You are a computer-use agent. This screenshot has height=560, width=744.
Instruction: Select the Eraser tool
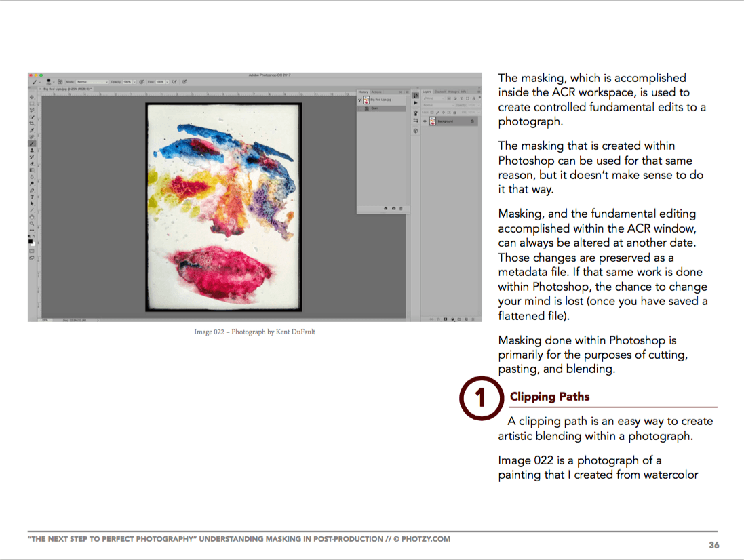pyautogui.click(x=31, y=162)
